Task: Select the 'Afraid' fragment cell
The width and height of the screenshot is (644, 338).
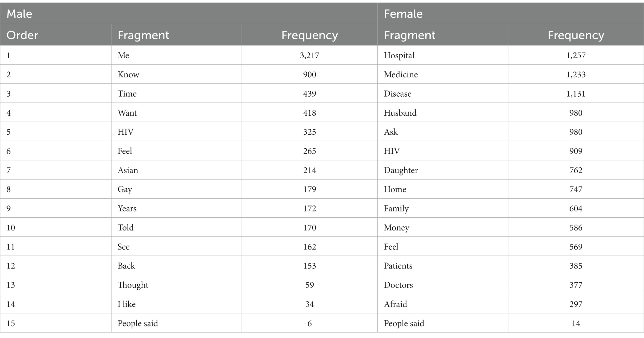Action: (x=443, y=304)
